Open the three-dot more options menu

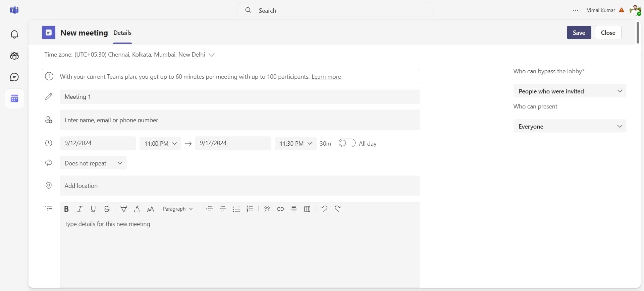[576, 10]
